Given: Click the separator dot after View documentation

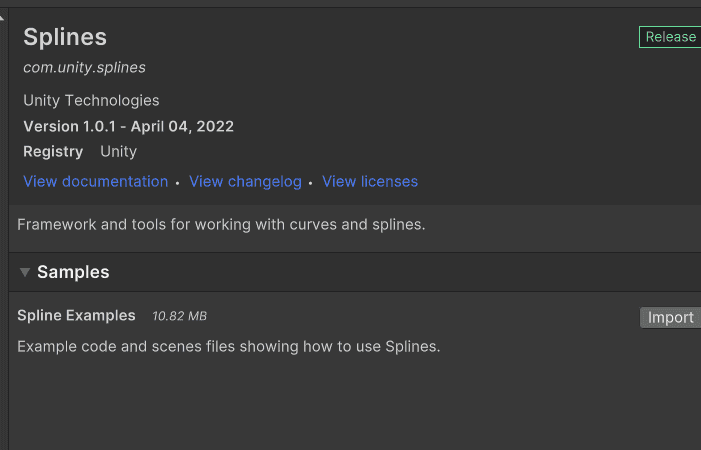Looking at the screenshot, I should point(177,183).
